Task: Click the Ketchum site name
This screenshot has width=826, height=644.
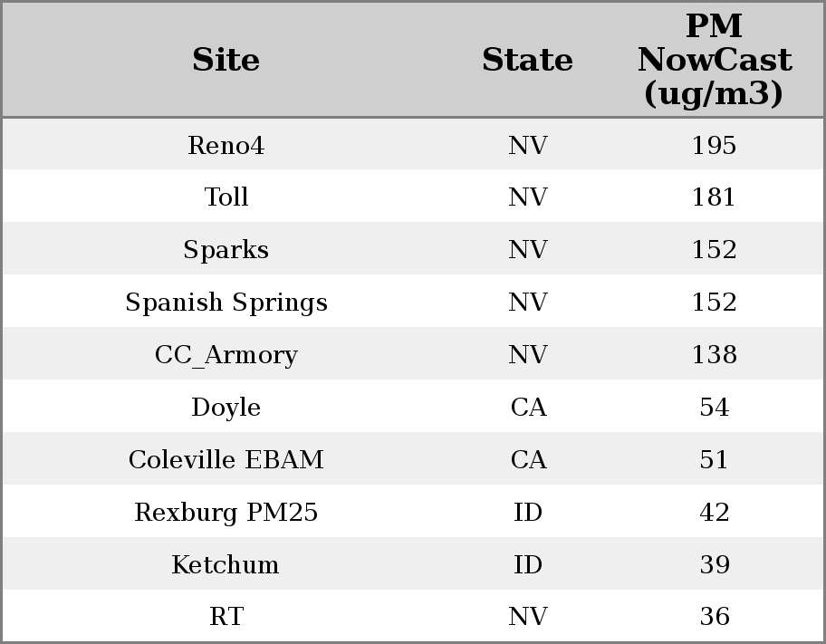Action: point(226,565)
